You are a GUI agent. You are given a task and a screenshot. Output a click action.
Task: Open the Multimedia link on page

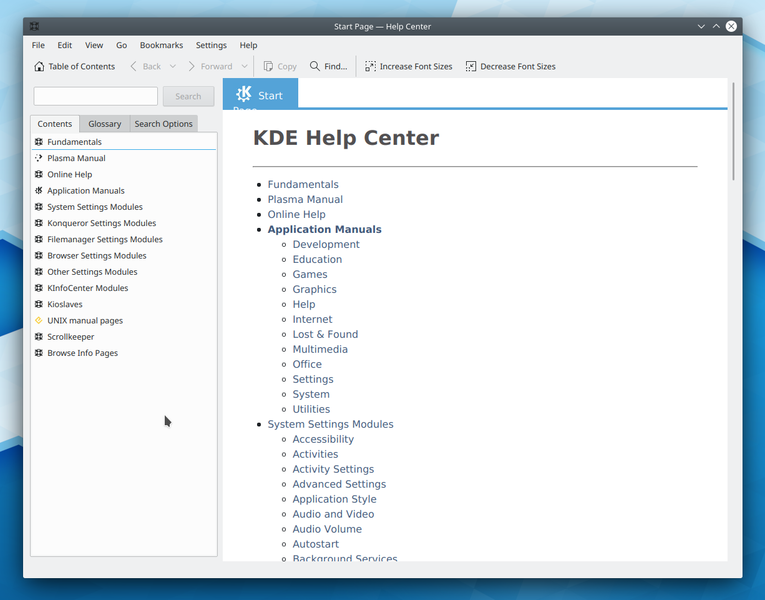(x=320, y=349)
